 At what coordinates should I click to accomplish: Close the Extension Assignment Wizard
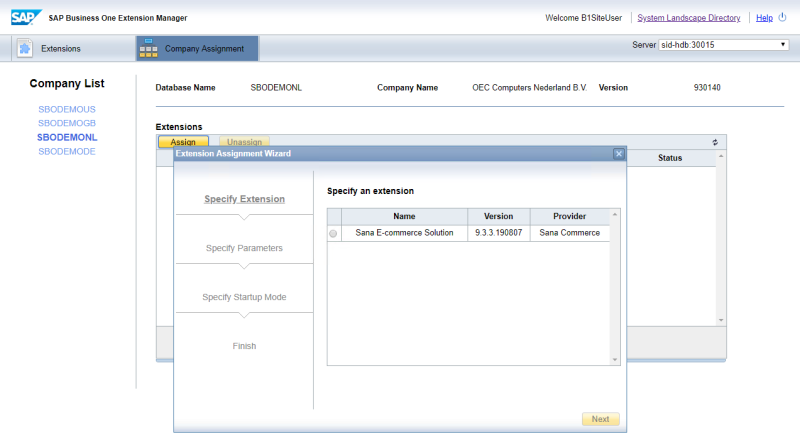click(x=618, y=153)
